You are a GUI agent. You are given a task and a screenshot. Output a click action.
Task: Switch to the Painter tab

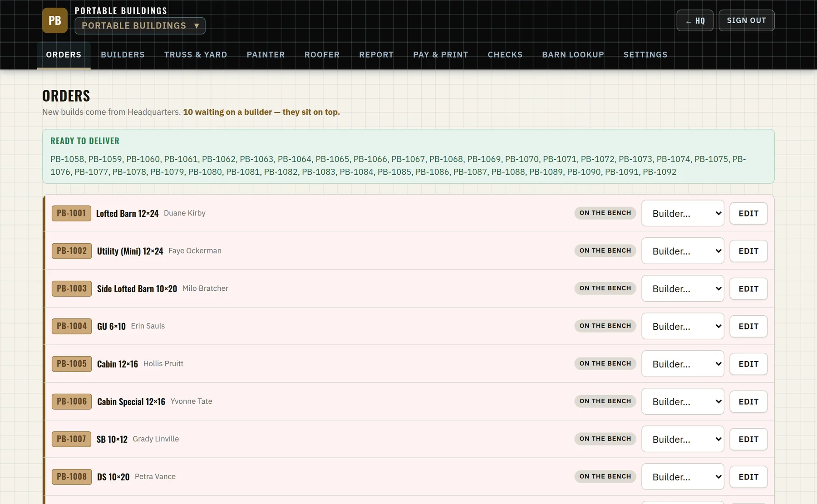click(266, 55)
